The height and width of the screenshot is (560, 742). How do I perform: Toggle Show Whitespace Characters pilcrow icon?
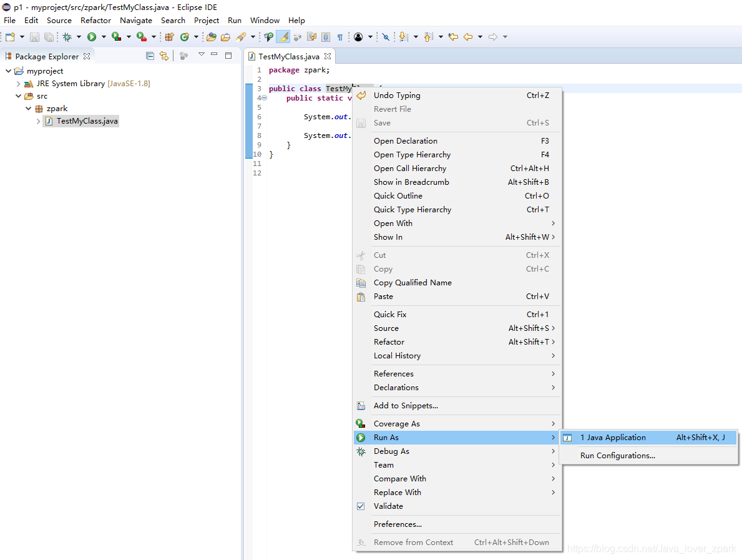[x=339, y=37]
